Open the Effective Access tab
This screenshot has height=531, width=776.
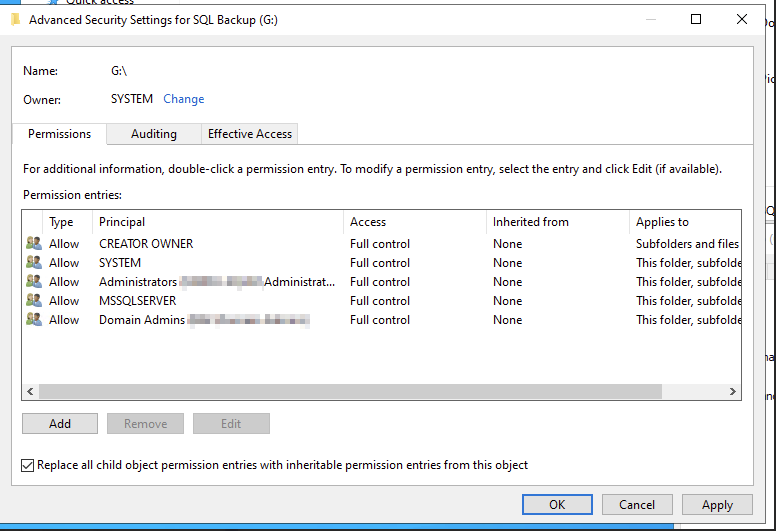tap(250, 134)
